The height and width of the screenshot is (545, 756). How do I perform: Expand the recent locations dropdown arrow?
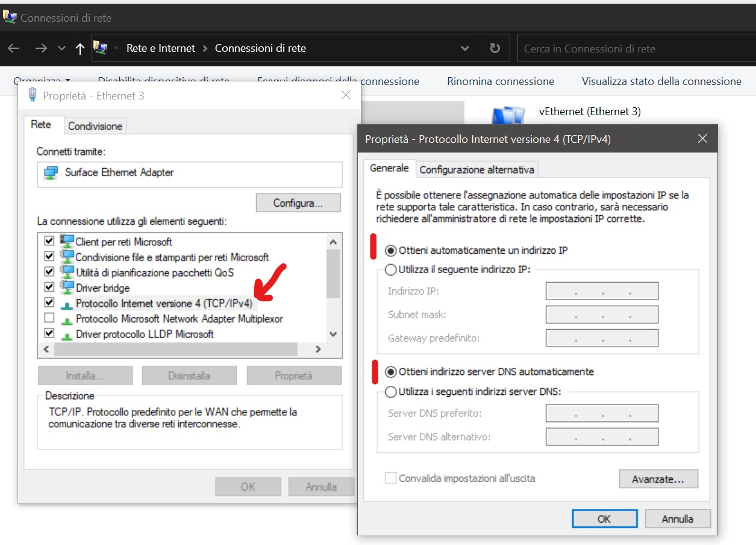click(x=61, y=48)
